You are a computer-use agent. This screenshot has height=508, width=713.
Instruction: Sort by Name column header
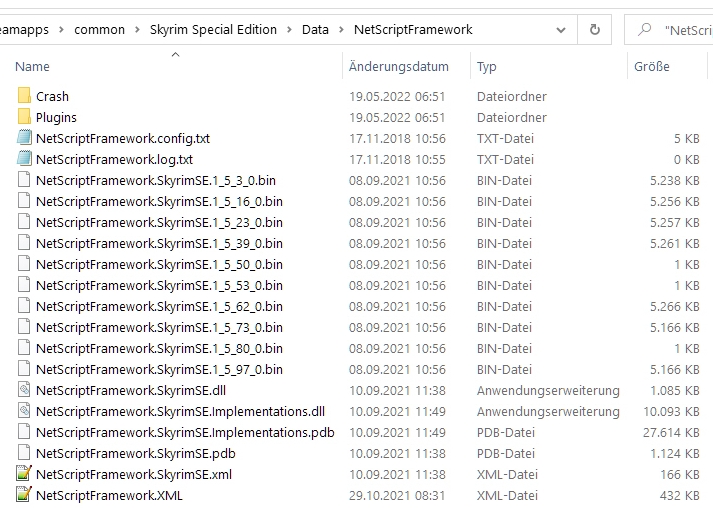(x=33, y=67)
